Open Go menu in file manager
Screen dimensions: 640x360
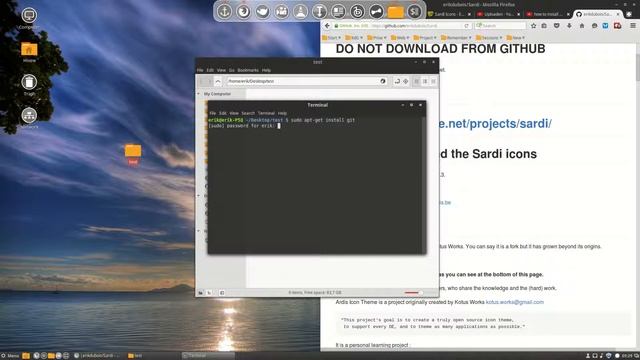[231, 70]
